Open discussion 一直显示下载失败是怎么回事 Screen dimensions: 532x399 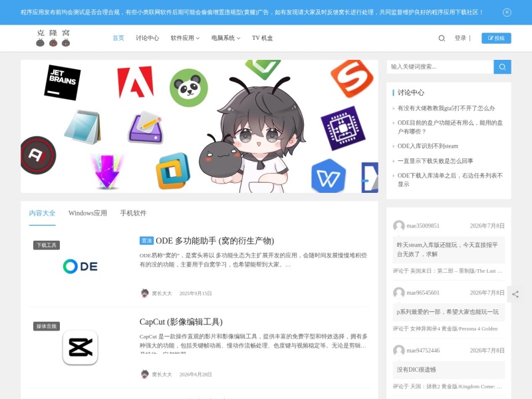tap(436, 161)
